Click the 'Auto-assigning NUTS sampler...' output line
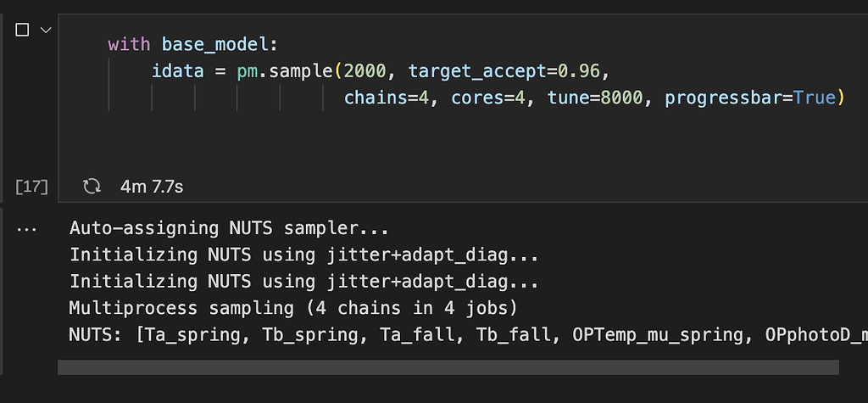 click(x=228, y=227)
